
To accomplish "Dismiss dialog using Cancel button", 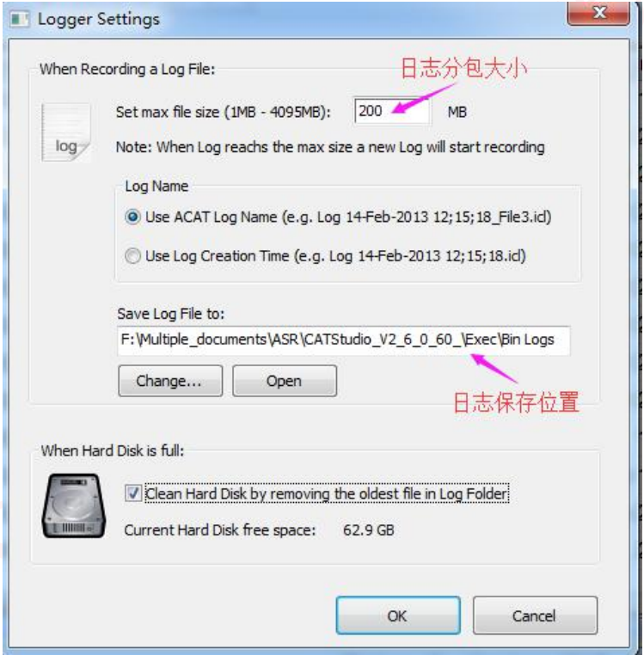I will (535, 615).
